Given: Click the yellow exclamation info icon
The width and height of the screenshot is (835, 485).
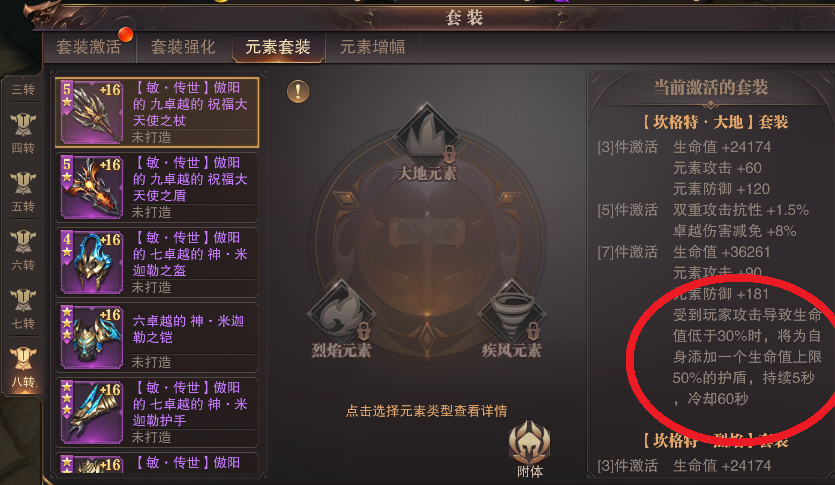Looking at the screenshot, I should coord(298,92).
